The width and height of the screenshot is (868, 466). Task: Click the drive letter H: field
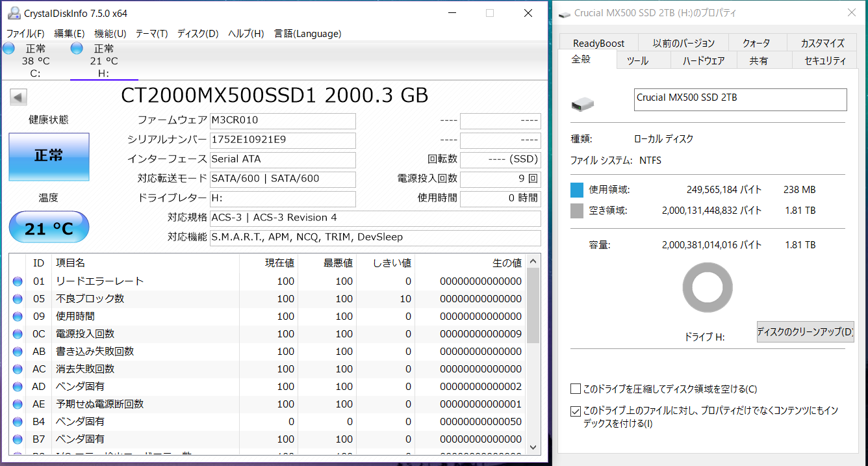283,199
